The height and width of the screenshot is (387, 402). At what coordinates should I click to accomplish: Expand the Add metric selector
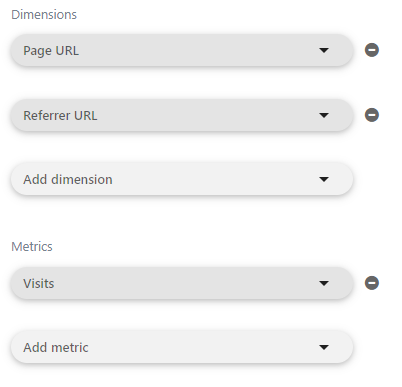pyautogui.click(x=182, y=347)
